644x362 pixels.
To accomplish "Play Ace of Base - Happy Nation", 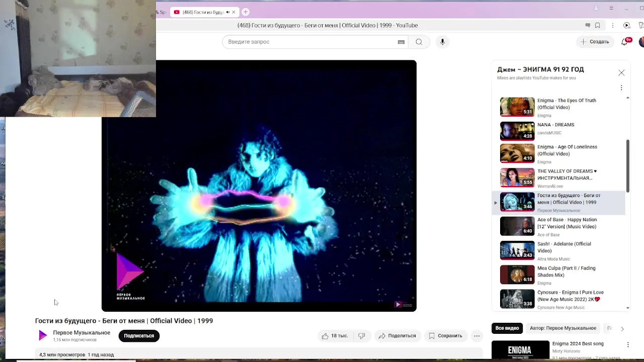I will (558, 227).
